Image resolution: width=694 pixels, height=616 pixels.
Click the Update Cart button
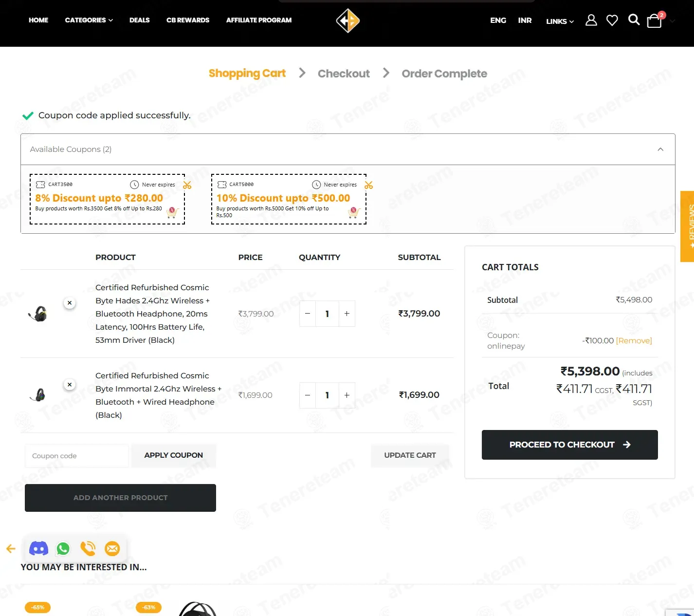pos(410,455)
